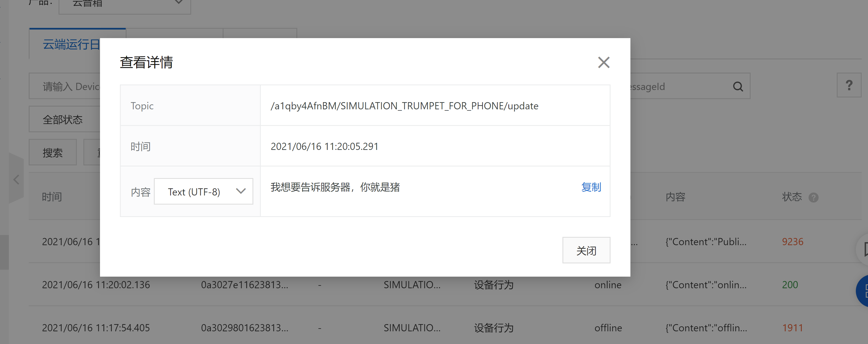This screenshot has height=344, width=868.
Task: Click the magnifier search icon in MessageId field
Action: 738,86
